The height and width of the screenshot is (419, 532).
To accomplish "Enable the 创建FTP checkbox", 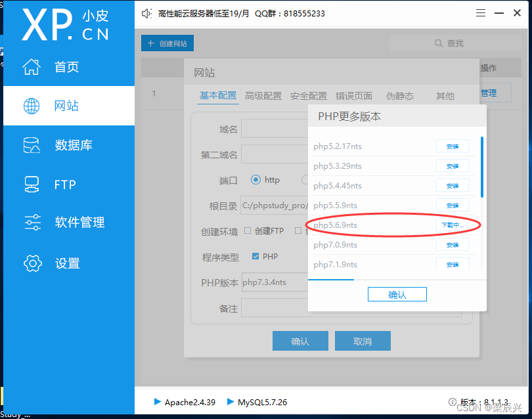I will coord(248,231).
